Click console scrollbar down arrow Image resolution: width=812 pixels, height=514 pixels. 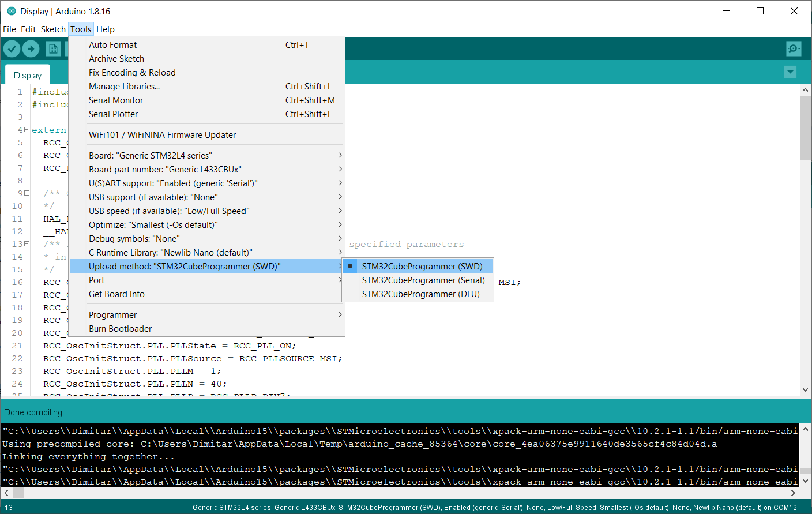(806, 480)
